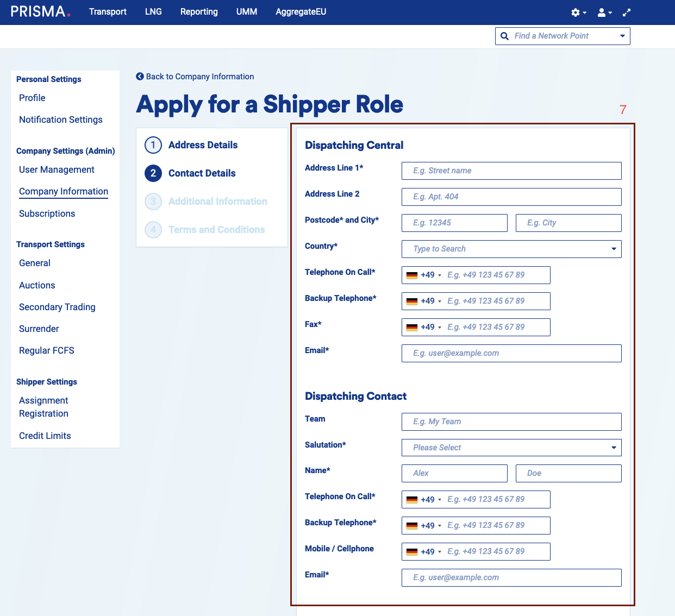
Task: Open German flag country code for Fax
Action: click(423, 327)
